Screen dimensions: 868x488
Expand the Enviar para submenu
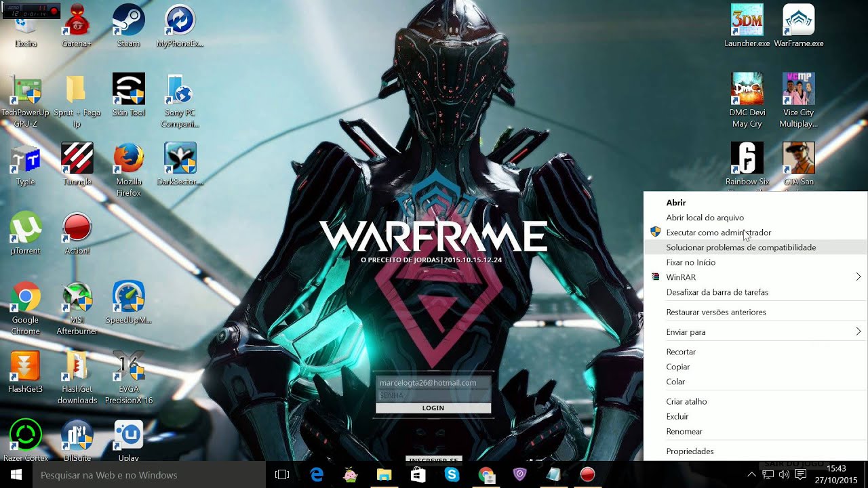(x=755, y=332)
